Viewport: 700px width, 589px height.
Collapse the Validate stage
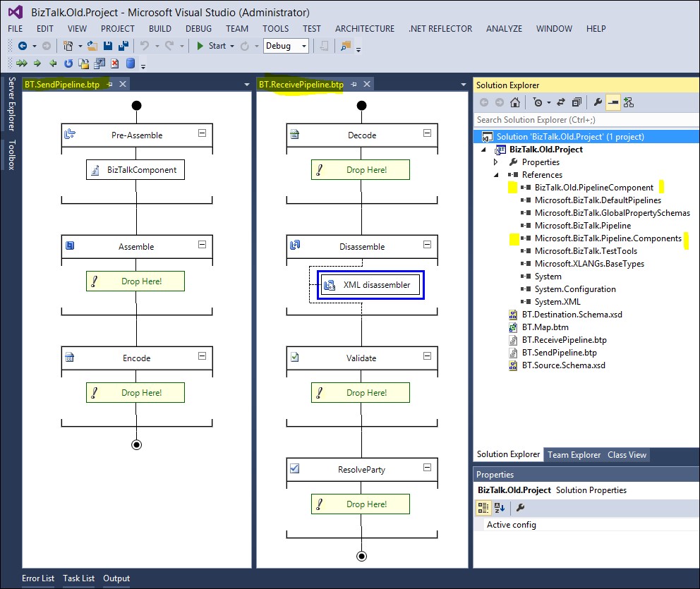click(427, 356)
